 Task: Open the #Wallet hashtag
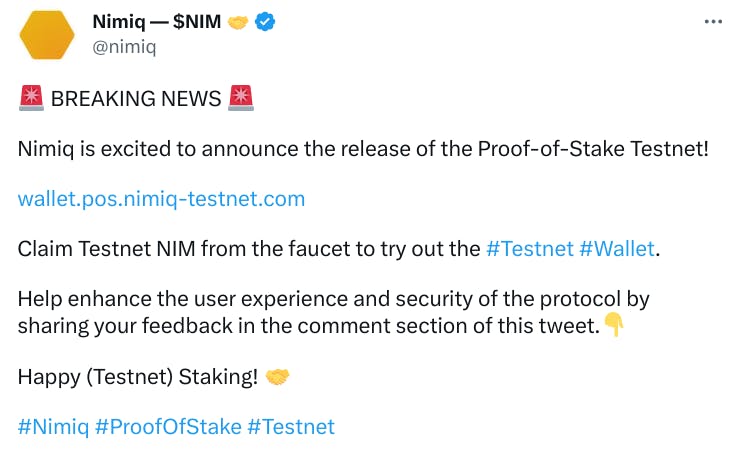point(617,249)
